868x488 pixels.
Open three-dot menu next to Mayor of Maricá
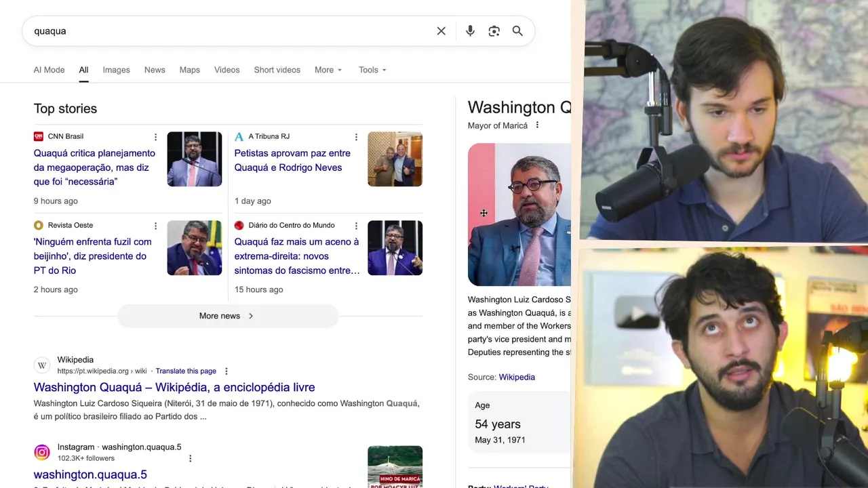pos(537,125)
